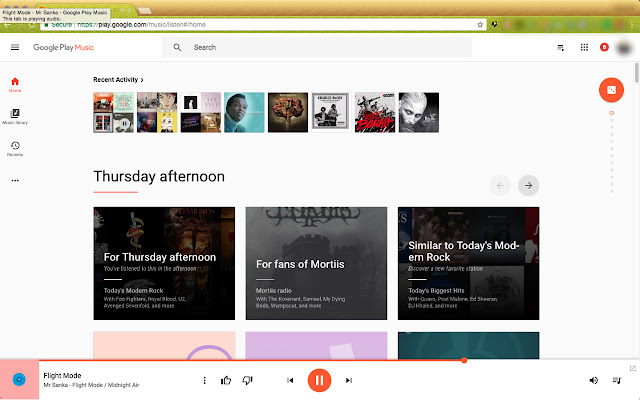Open the third recent activity collage thumbnail
The width and height of the screenshot is (640, 400).
[201, 113]
